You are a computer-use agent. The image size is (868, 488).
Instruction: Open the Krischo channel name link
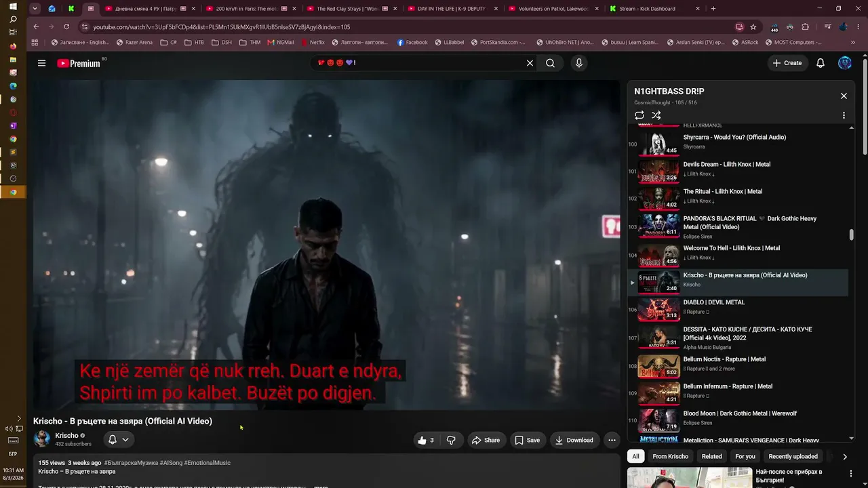point(66,436)
